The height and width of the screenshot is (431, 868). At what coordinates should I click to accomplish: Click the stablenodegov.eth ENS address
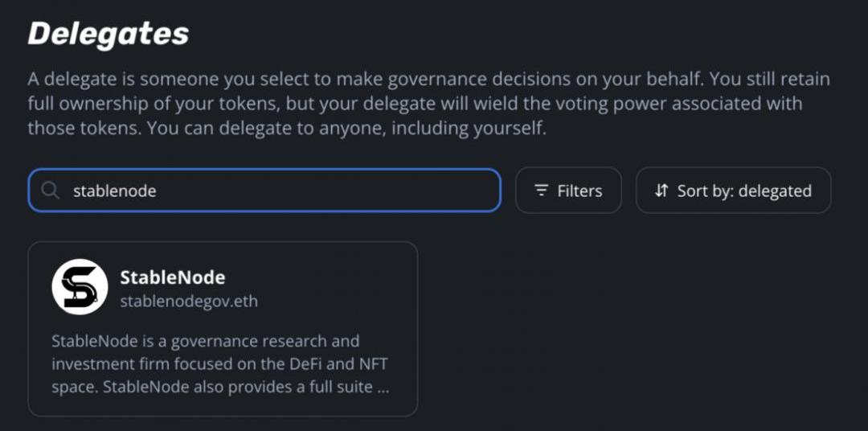[x=189, y=302]
